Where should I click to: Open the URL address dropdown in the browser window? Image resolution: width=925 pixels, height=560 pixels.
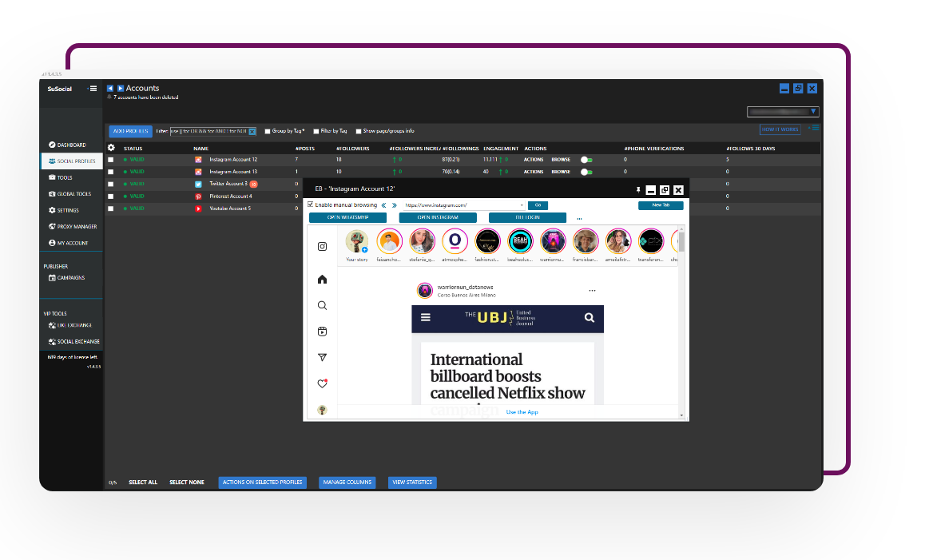click(x=522, y=205)
